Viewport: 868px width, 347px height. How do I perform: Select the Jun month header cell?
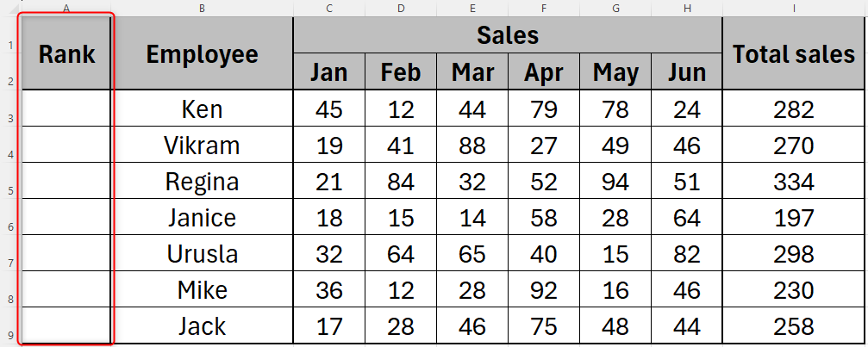pyautogui.click(x=686, y=72)
